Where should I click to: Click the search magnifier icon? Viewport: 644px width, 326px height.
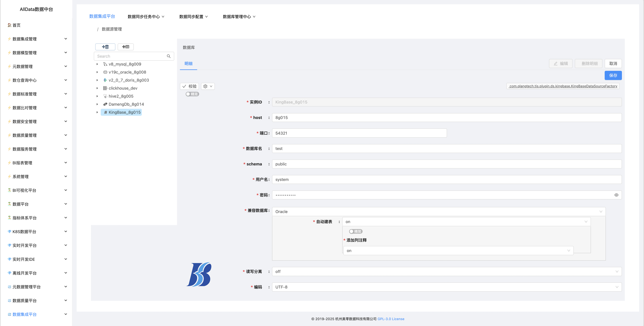[169, 56]
